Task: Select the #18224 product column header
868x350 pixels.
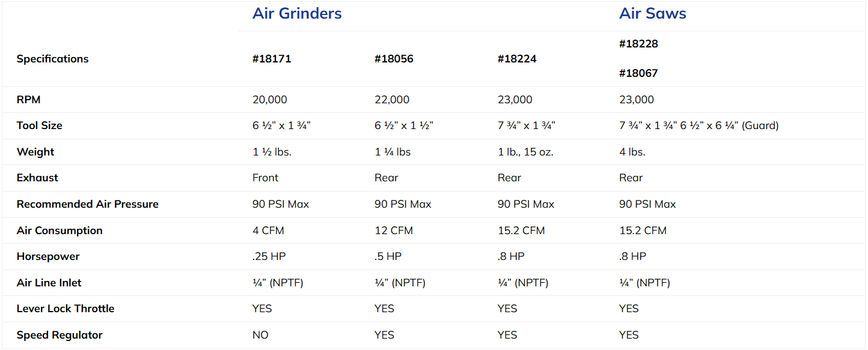Action: coord(518,59)
